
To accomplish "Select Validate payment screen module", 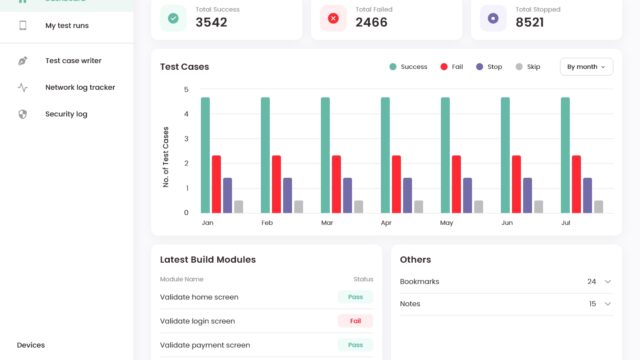I will (205, 345).
